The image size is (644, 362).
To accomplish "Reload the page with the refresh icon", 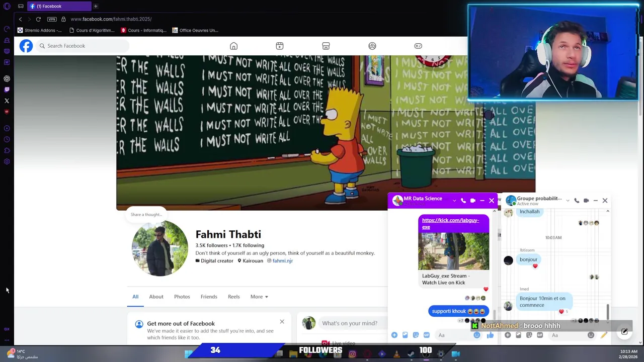I will [x=38, y=19].
